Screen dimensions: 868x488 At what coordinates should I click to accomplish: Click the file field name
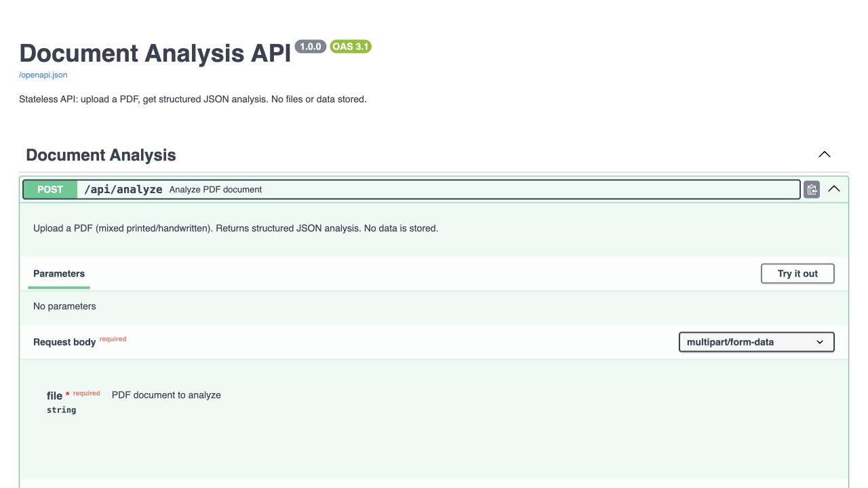(x=54, y=396)
